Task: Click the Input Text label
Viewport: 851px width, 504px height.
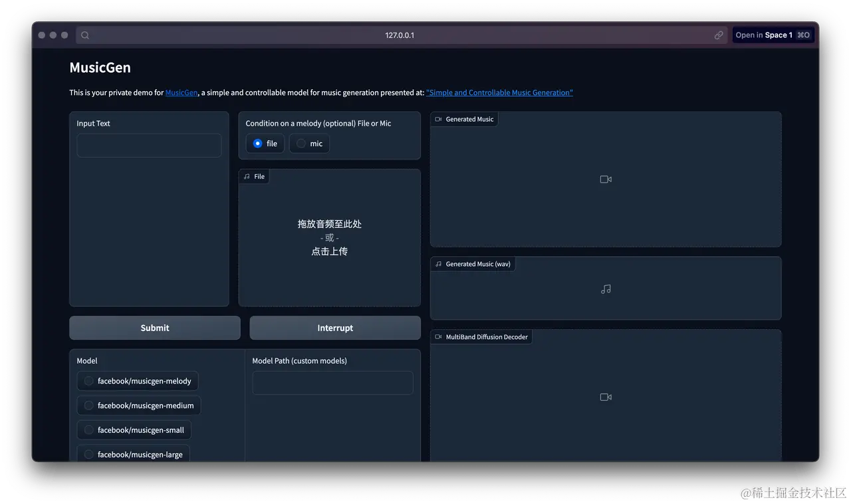Action: [94, 124]
